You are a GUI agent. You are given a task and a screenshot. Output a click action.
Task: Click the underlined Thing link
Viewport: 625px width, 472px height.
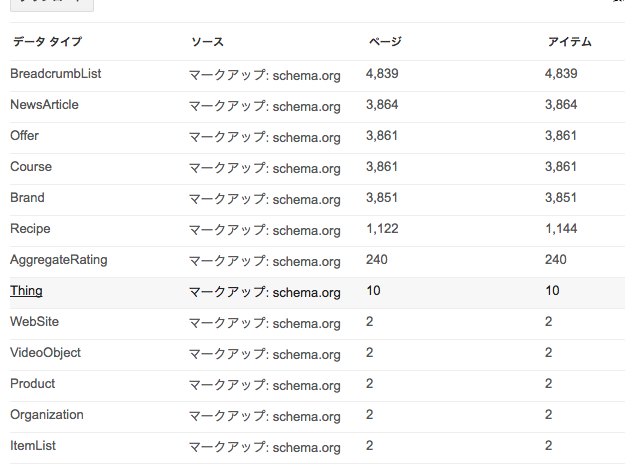26,291
